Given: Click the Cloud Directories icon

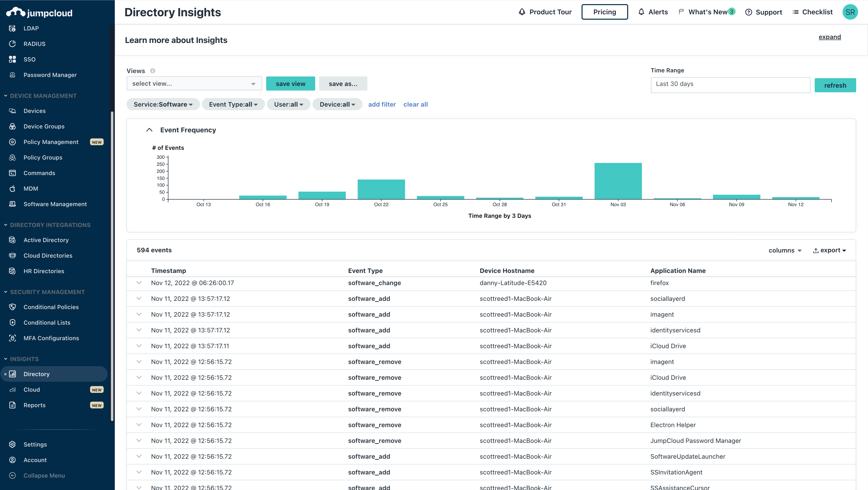Looking at the screenshot, I should (12, 256).
